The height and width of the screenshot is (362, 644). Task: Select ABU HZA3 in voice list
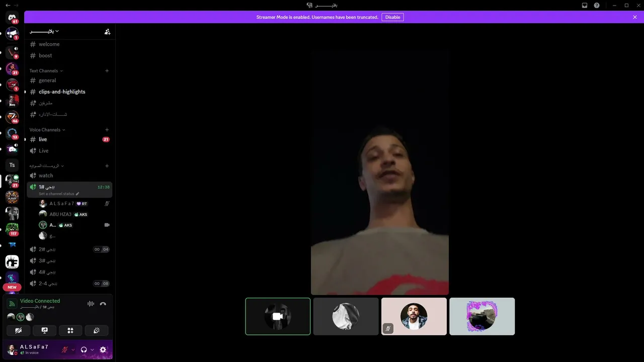(74, 214)
